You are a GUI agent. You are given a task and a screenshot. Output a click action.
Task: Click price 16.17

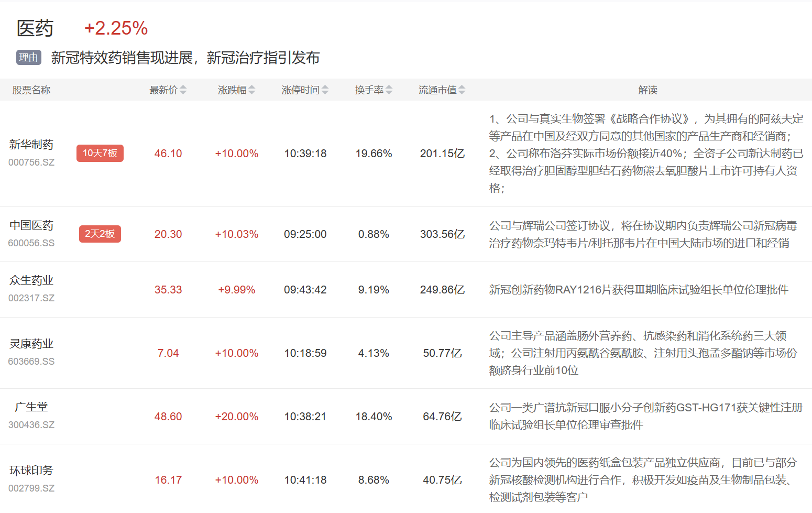tap(168, 480)
